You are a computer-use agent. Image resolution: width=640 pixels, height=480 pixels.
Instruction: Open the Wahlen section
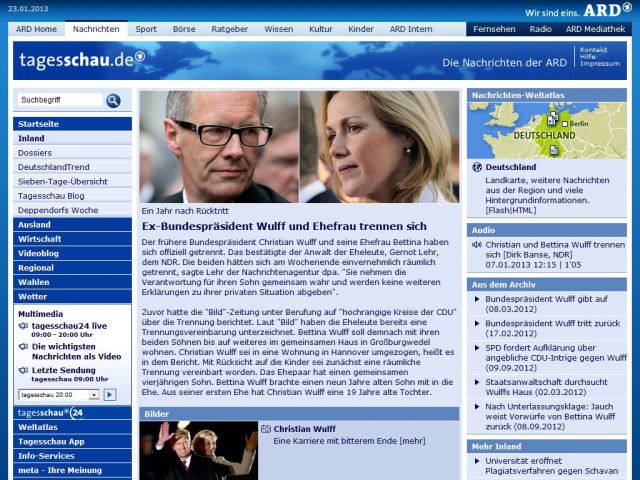(x=73, y=282)
